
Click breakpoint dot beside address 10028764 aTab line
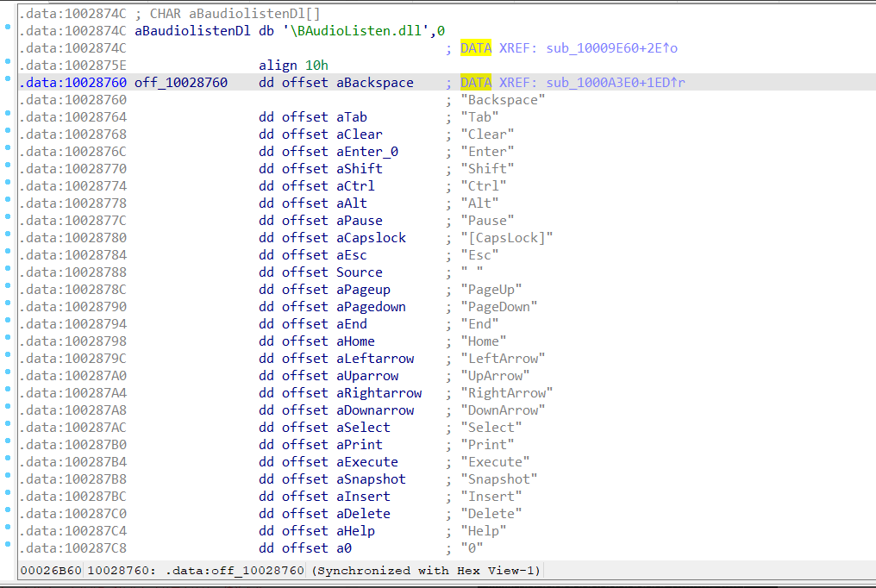(8, 115)
